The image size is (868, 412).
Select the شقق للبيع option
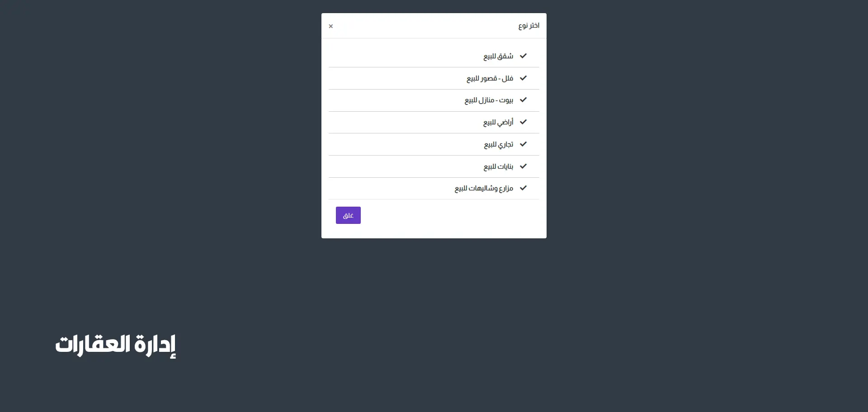point(498,56)
